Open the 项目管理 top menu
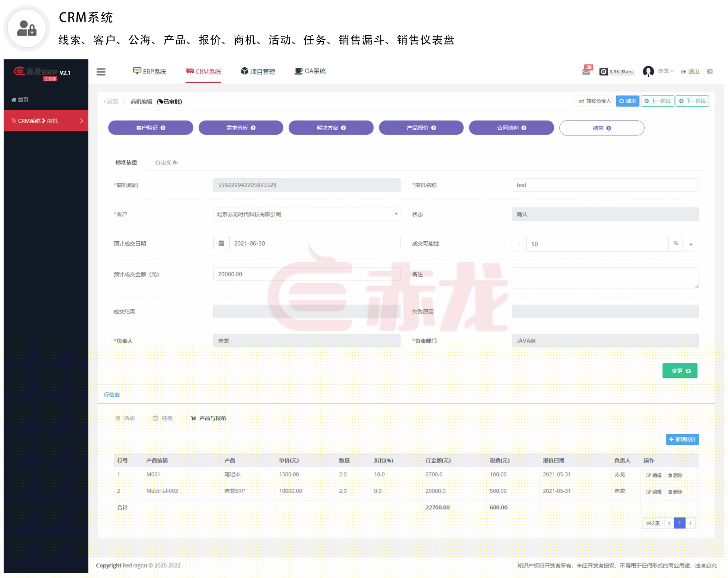This screenshot has width=728, height=578. tap(258, 72)
